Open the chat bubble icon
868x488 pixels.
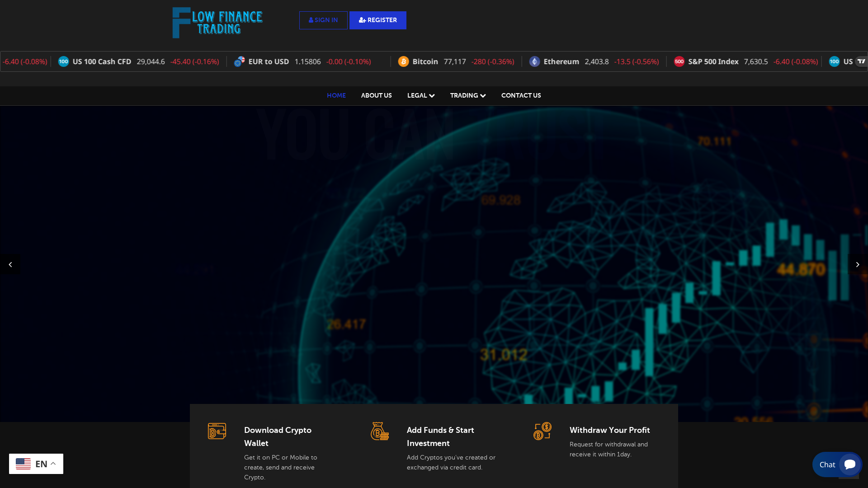pyautogui.click(x=850, y=465)
